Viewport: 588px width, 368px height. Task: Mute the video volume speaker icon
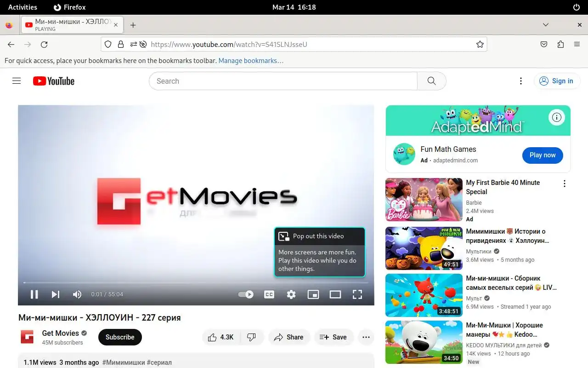point(77,294)
